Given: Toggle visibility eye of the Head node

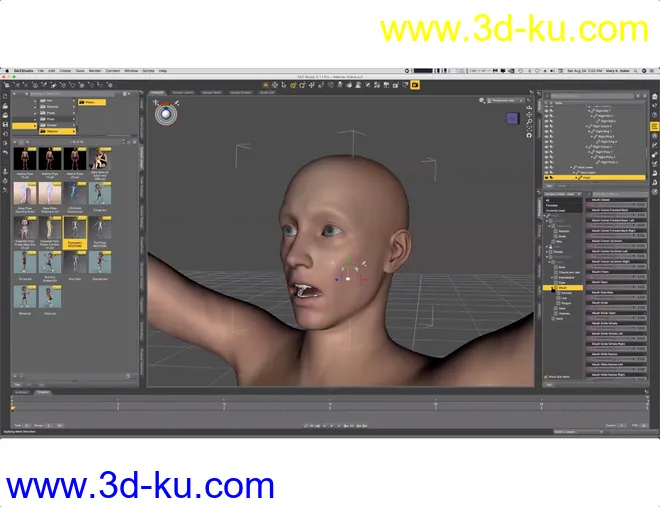Looking at the screenshot, I should pos(547,178).
